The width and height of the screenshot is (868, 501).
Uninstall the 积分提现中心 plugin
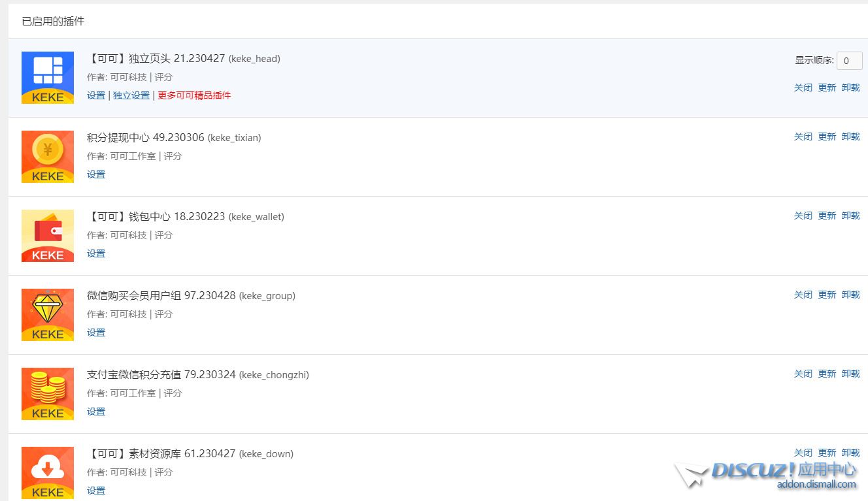coord(850,137)
